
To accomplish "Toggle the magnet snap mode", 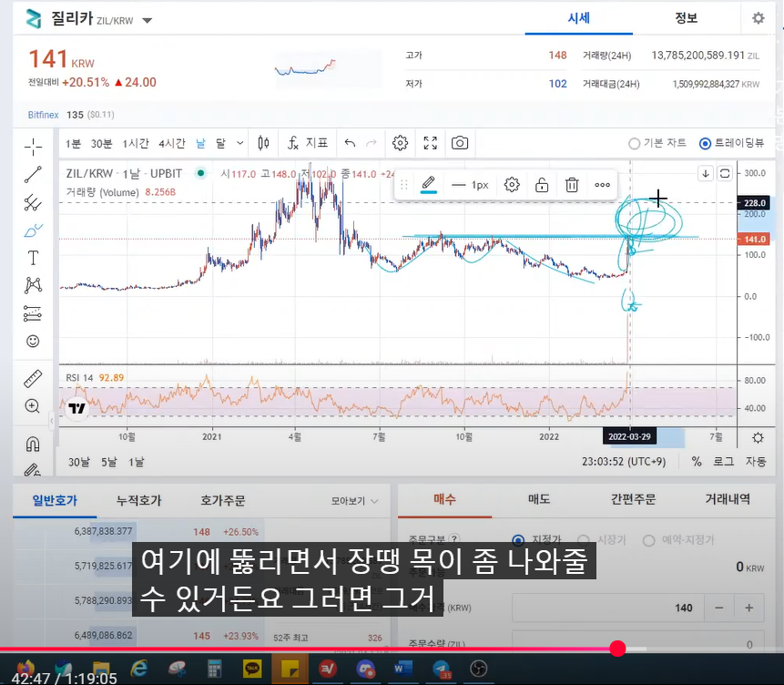I will (x=33, y=444).
